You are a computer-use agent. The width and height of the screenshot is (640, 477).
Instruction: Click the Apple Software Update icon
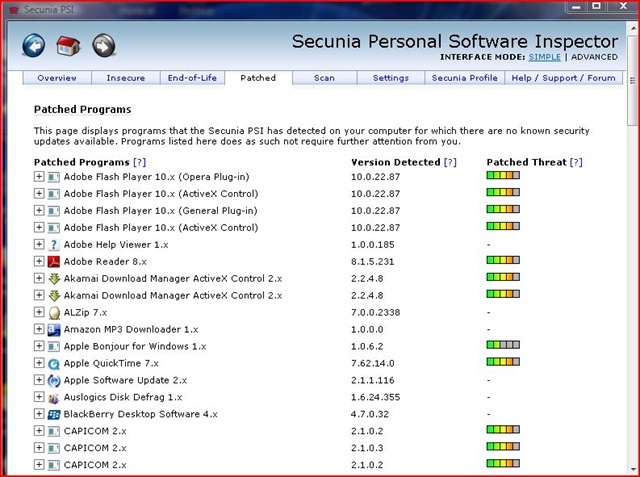coord(53,380)
